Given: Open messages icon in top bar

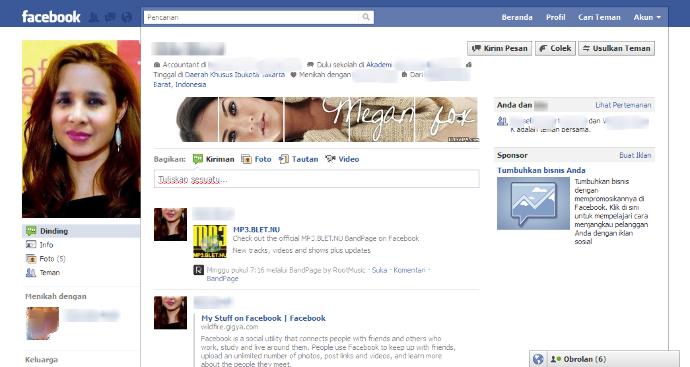Looking at the screenshot, I should click(110, 18).
